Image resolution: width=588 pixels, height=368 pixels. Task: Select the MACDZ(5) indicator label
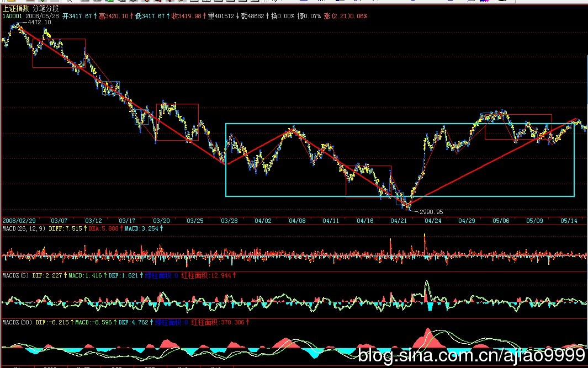click(x=15, y=275)
